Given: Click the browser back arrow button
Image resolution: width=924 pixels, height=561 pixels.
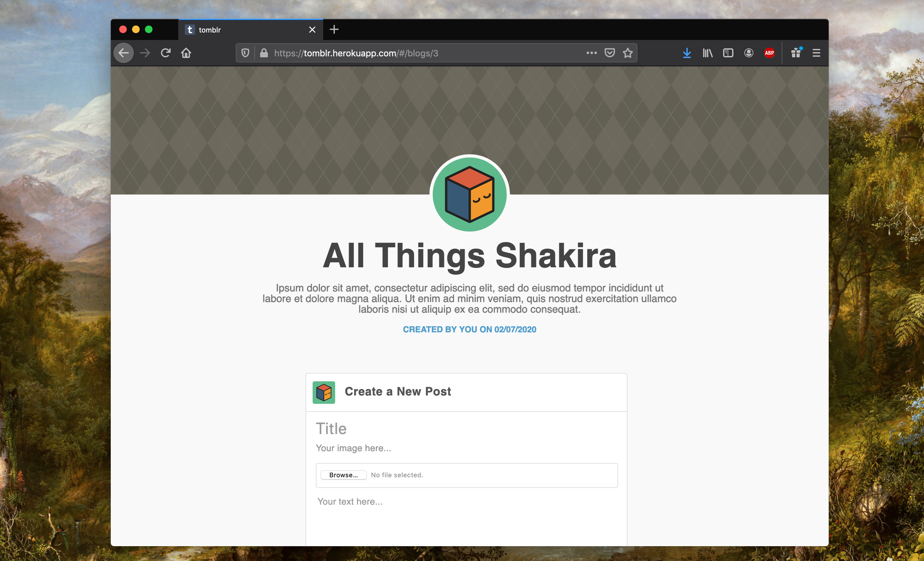Looking at the screenshot, I should tap(124, 53).
